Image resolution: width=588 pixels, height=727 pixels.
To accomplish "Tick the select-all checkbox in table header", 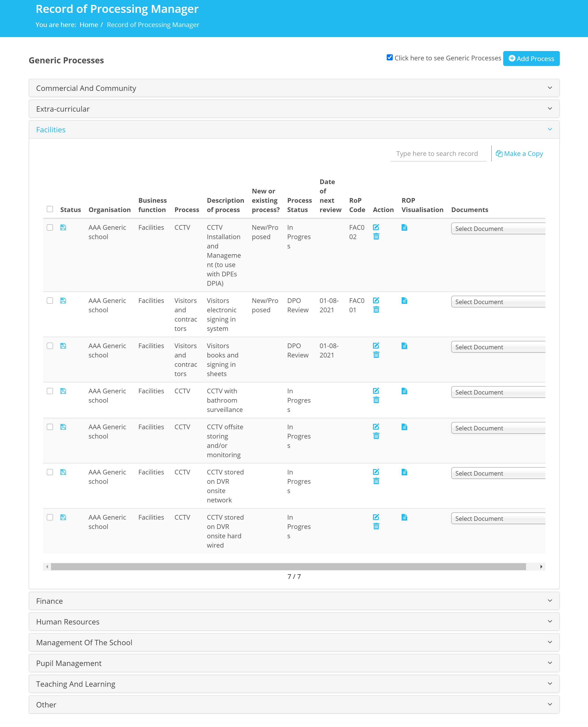I will click(50, 209).
